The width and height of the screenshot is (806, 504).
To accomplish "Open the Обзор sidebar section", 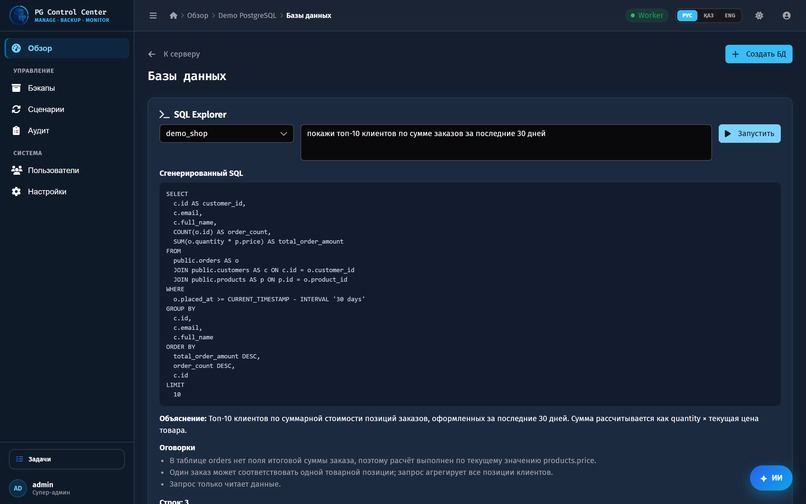I will click(x=67, y=48).
